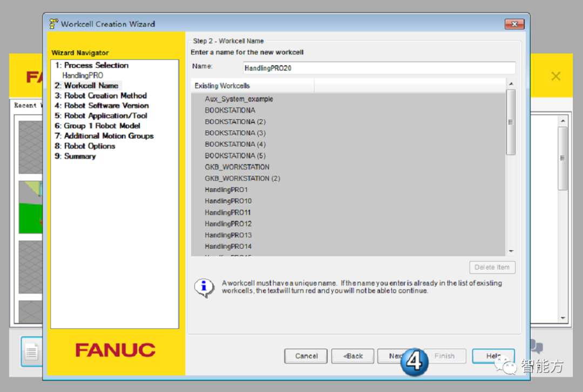
Task: Select BOOKSTATIONA (5) workcell
Action: point(235,156)
